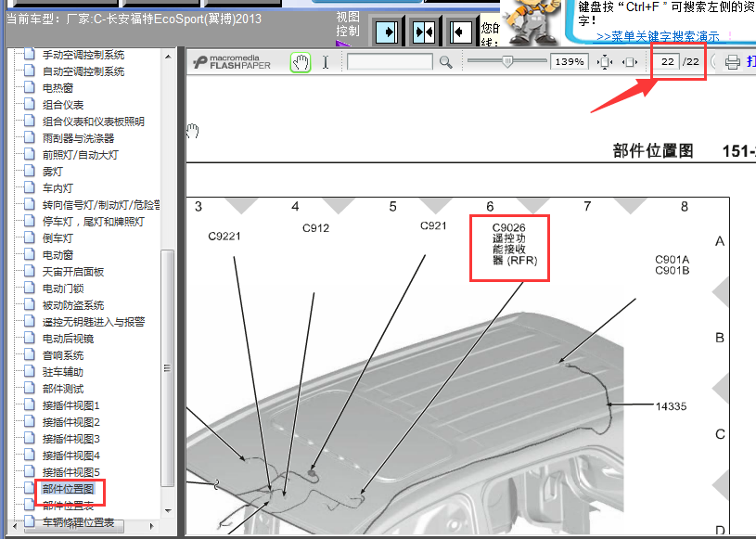The image size is (756, 539).
Task: Open 接插件视图1 in the tree
Action: [x=70, y=405]
